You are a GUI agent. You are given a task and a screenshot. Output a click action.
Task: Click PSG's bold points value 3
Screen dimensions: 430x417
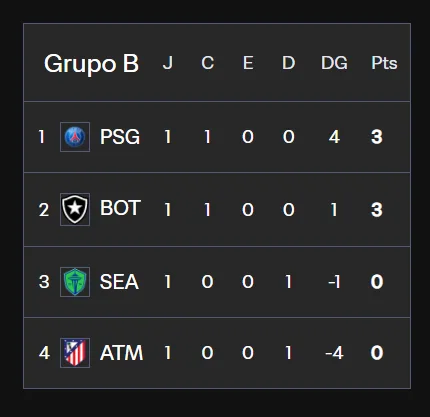377,137
